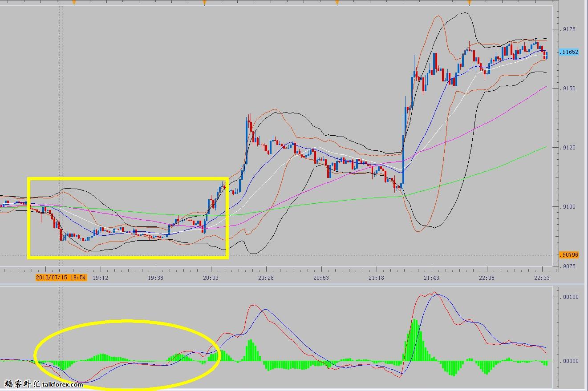Click the 19:38 time axis label
This screenshot has height=391, width=588.
tap(155, 278)
